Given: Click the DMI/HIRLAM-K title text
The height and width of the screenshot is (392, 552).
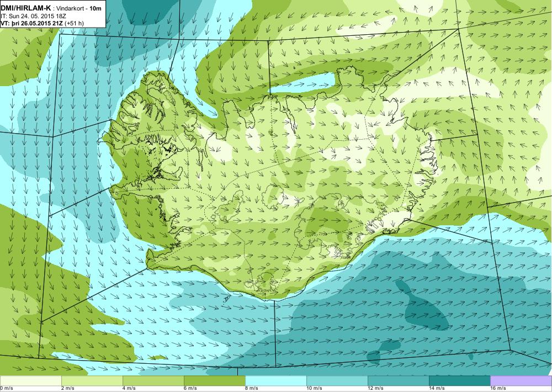Looking at the screenshot, I should pyautogui.click(x=26, y=8).
